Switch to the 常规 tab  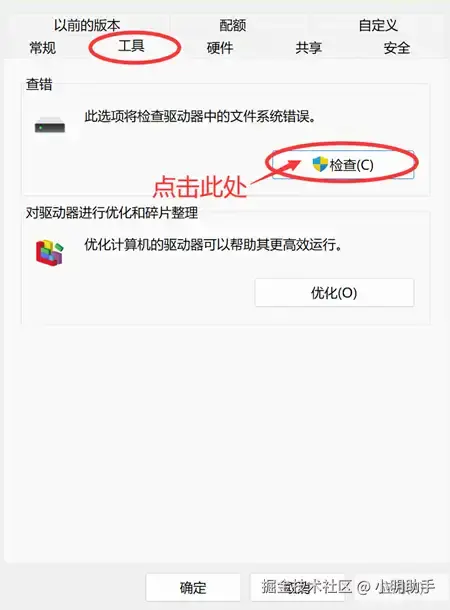point(43,48)
